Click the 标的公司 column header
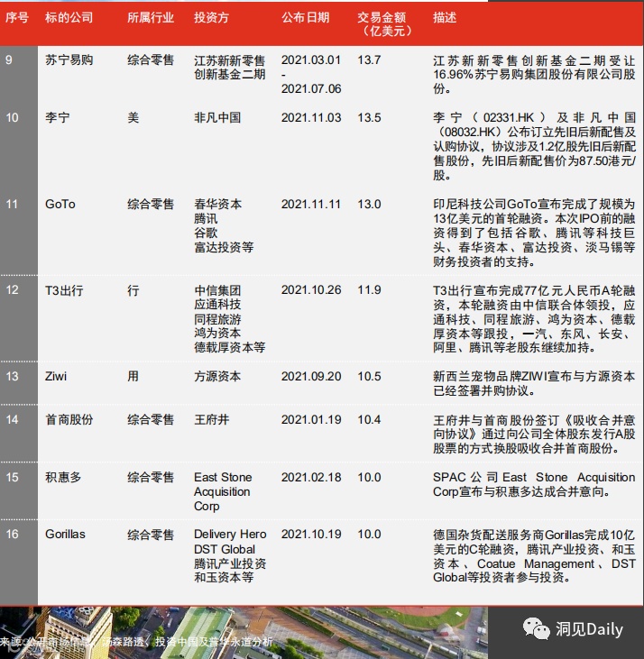This screenshot has height=659, width=644. tap(69, 18)
